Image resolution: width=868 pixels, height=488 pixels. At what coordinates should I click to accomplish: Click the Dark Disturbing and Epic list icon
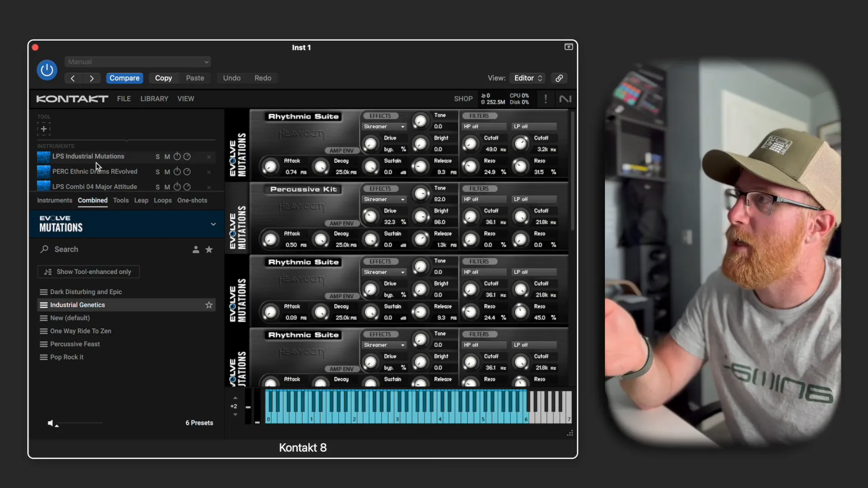pyautogui.click(x=43, y=292)
